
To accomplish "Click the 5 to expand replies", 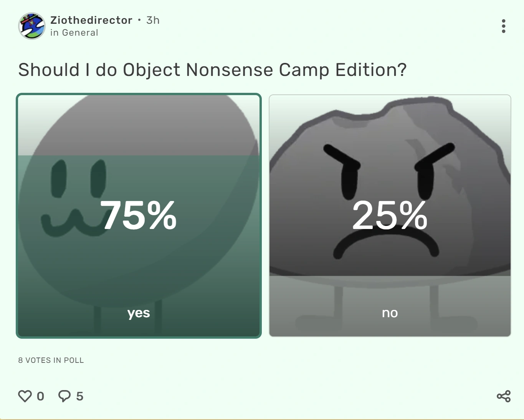I will tap(80, 396).
